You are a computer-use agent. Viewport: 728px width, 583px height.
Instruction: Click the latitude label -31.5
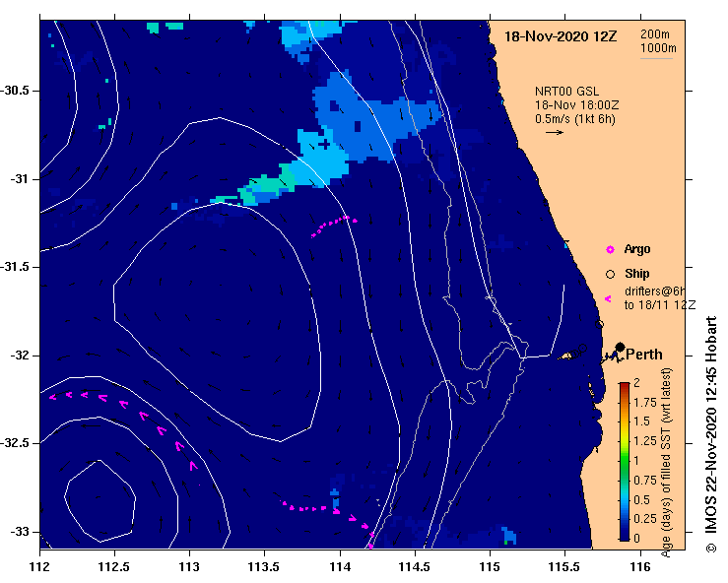point(15,267)
